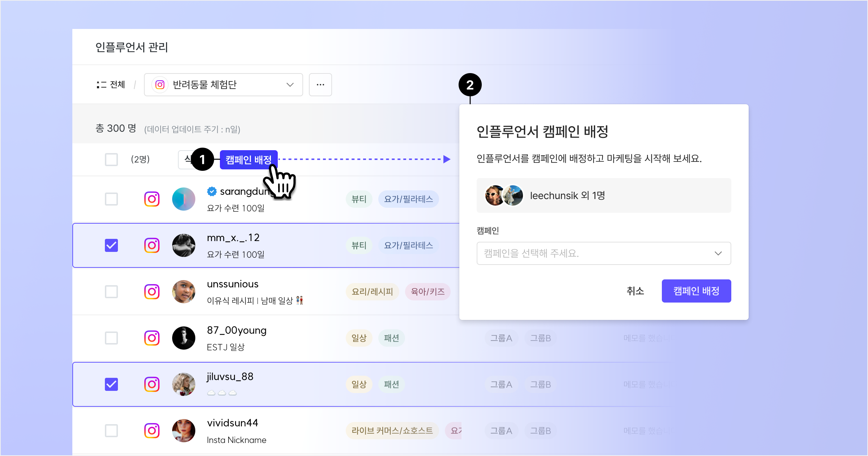Viewport: 868px width, 456px height.
Task: Expand the 반려동물 체험단 dropdown
Action: (223, 85)
